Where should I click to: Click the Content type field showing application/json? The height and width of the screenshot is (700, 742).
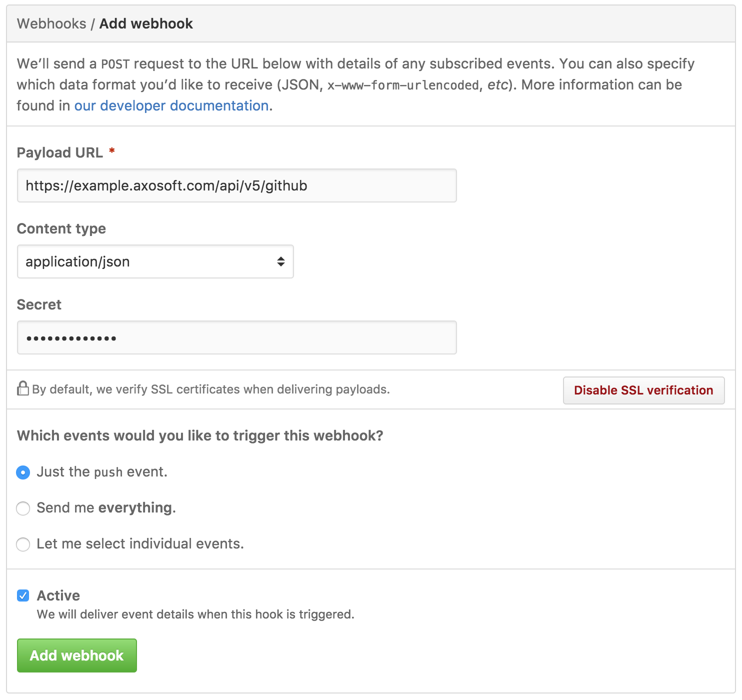pyautogui.click(x=155, y=261)
